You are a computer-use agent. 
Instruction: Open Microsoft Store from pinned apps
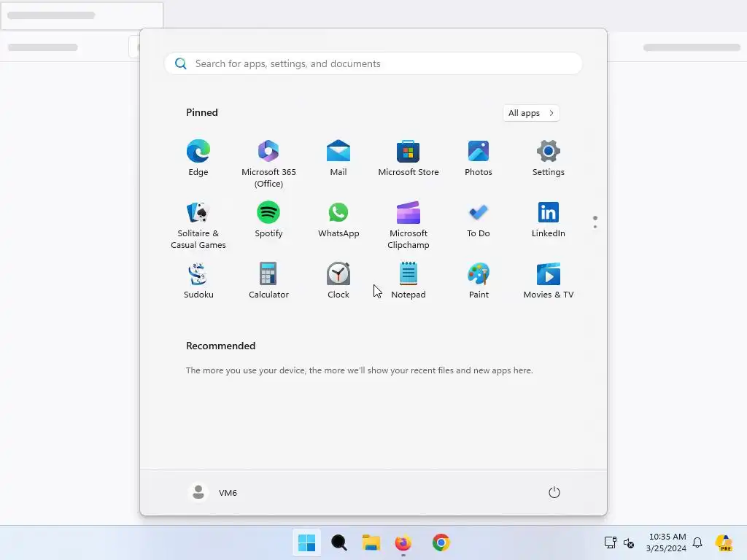point(409,158)
